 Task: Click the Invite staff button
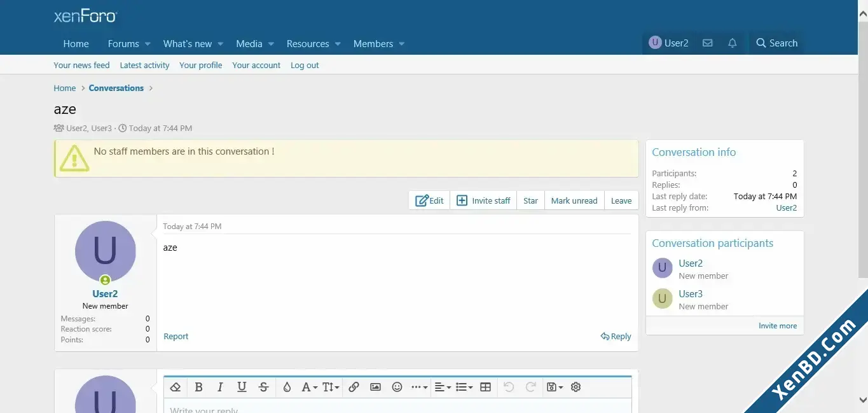point(483,200)
